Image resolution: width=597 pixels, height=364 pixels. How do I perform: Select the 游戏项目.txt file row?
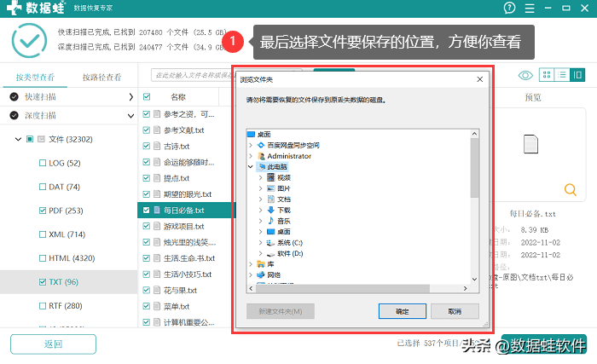coord(187,226)
